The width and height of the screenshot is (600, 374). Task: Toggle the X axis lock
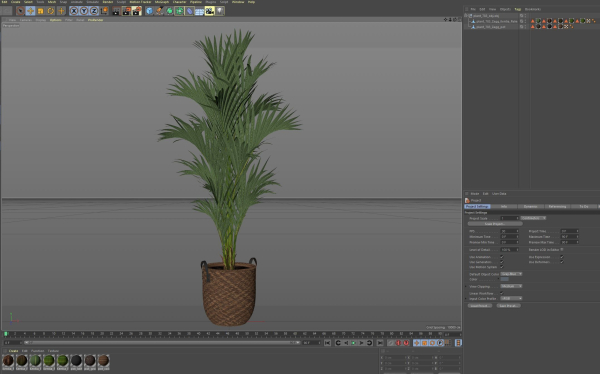(x=74, y=11)
